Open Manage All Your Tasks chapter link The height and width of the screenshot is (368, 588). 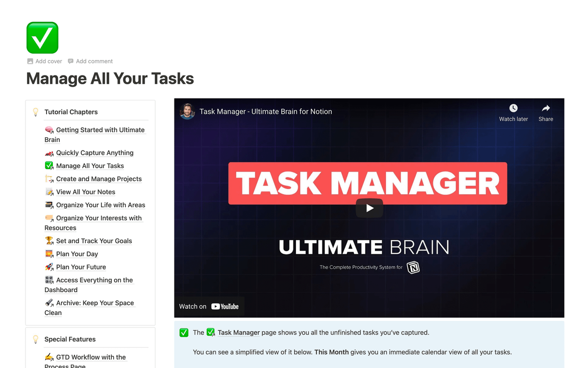[90, 166]
